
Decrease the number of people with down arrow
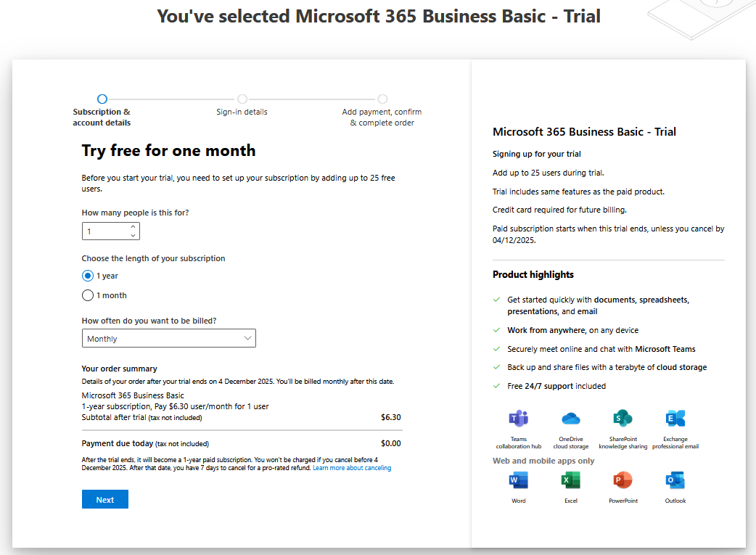click(133, 235)
